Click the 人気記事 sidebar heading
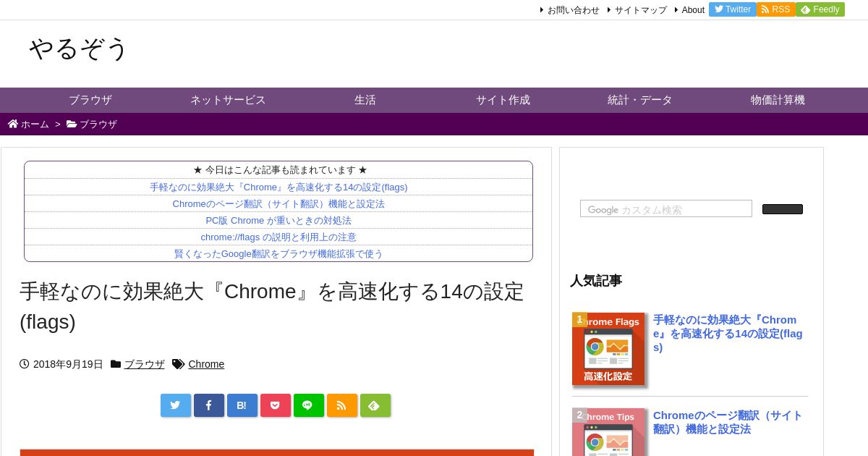The height and width of the screenshot is (456, 868). point(596,280)
